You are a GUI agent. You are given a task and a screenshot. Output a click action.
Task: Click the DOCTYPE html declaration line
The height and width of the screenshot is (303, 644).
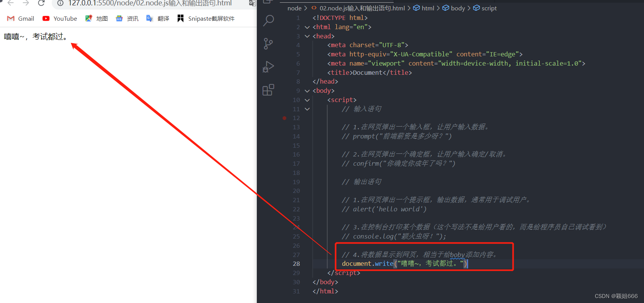click(340, 18)
